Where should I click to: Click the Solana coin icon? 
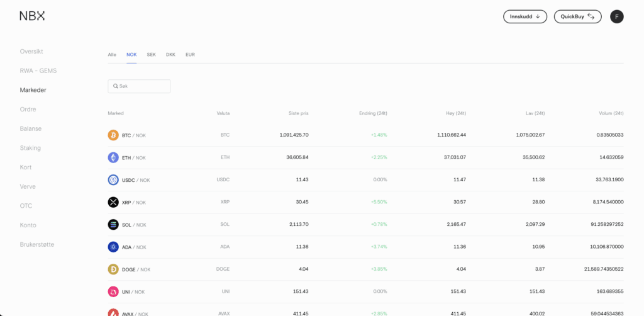(x=113, y=225)
